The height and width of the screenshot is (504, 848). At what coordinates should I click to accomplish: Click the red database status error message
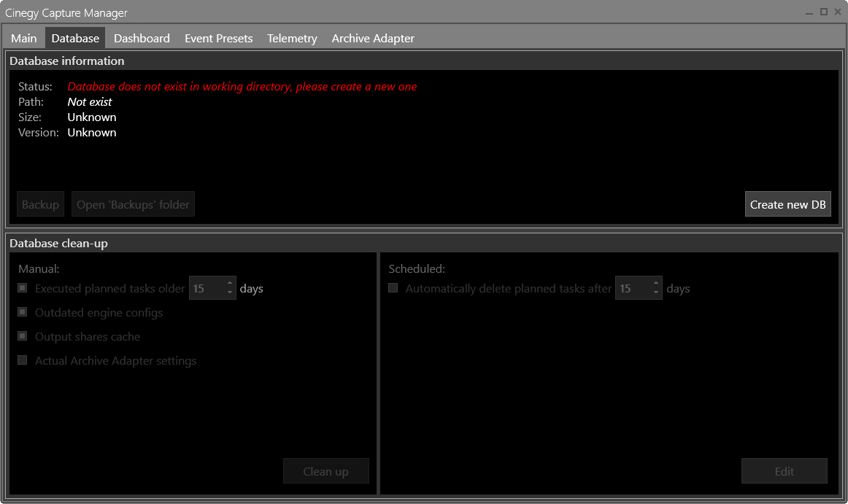pyautogui.click(x=242, y=87)
